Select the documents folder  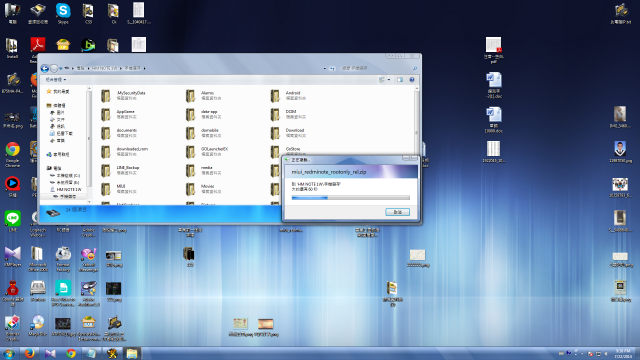click(x=120, y=133)
